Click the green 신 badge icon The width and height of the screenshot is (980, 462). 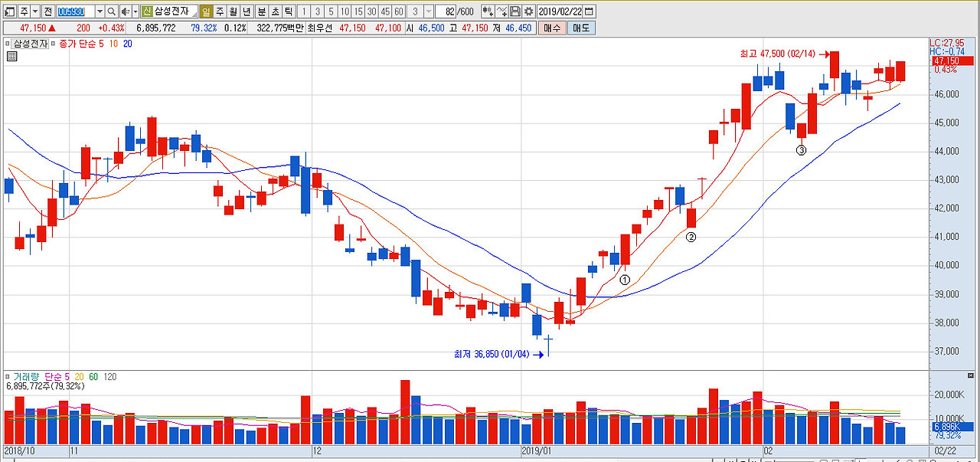pyautogui.click(x=147, y=11)
